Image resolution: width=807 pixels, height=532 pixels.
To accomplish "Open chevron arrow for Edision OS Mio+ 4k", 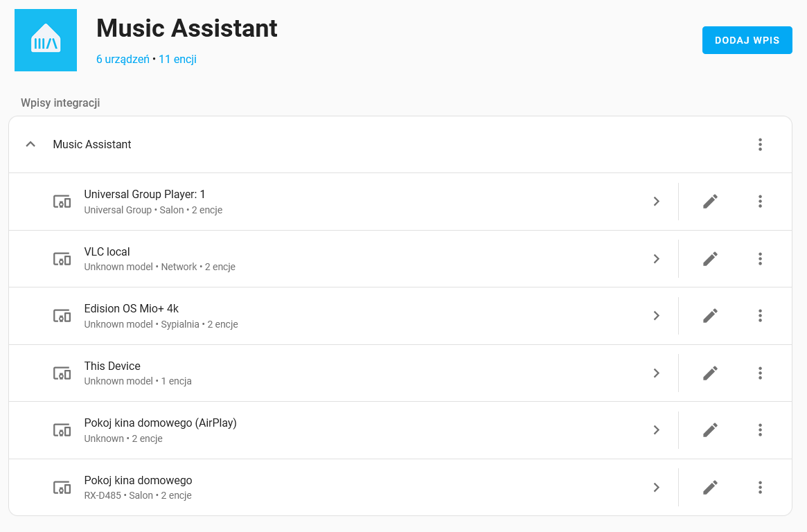I will tap(656, 316).
